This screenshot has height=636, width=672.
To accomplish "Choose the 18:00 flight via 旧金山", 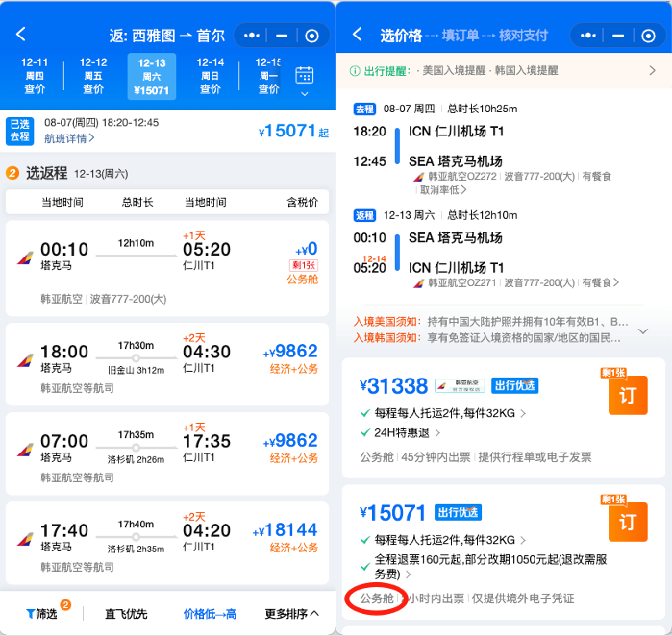I will [x=167, y=364].
